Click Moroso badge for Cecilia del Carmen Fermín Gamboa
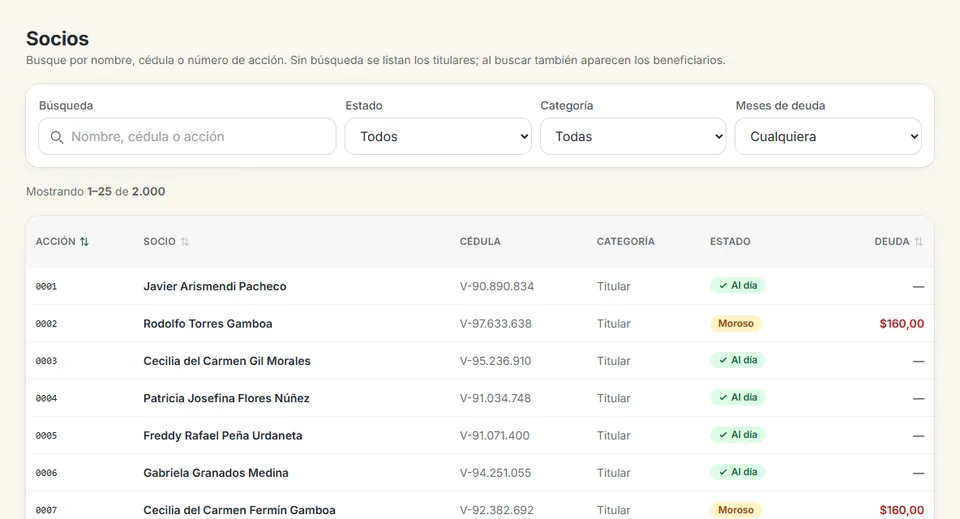Image resolution: width=960 pixels, height=519 pixels. point(735,510)
